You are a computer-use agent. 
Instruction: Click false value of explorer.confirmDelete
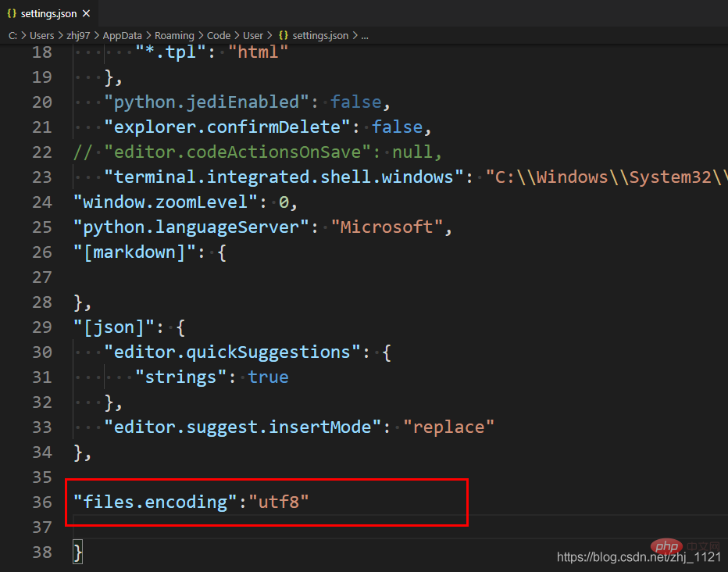tap(398, 127)
